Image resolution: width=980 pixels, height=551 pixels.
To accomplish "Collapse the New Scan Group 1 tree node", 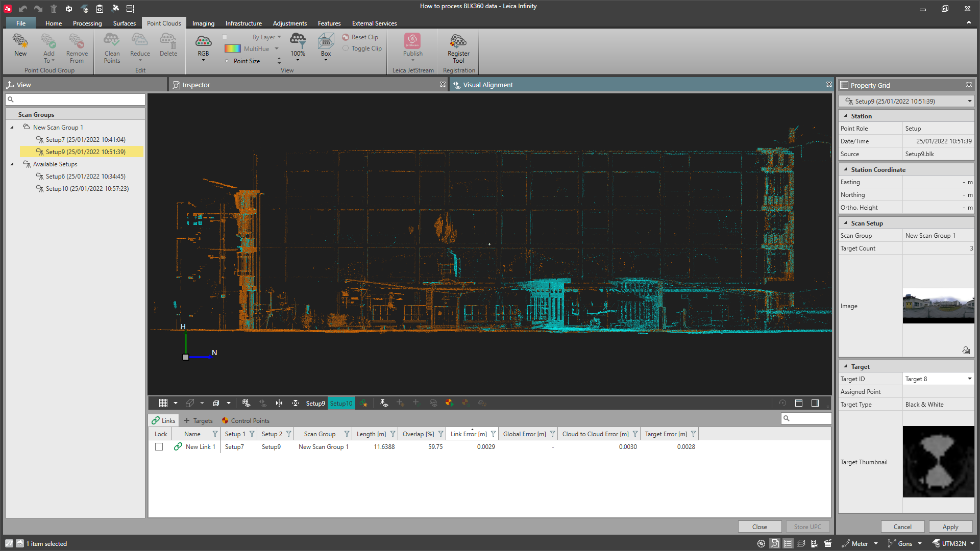I will (12, 128).
